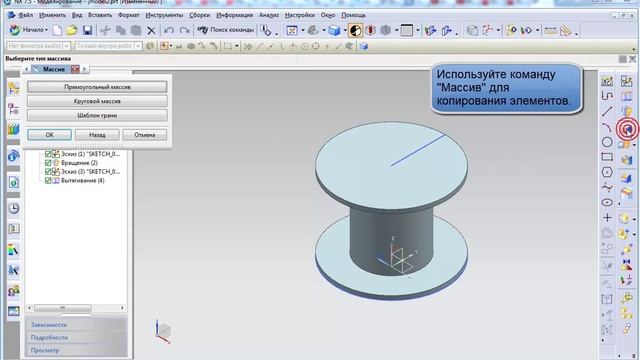Toggle checkbox for Вытягивание (4)
This screenshot has width=640, height=360.
[48, 180]
